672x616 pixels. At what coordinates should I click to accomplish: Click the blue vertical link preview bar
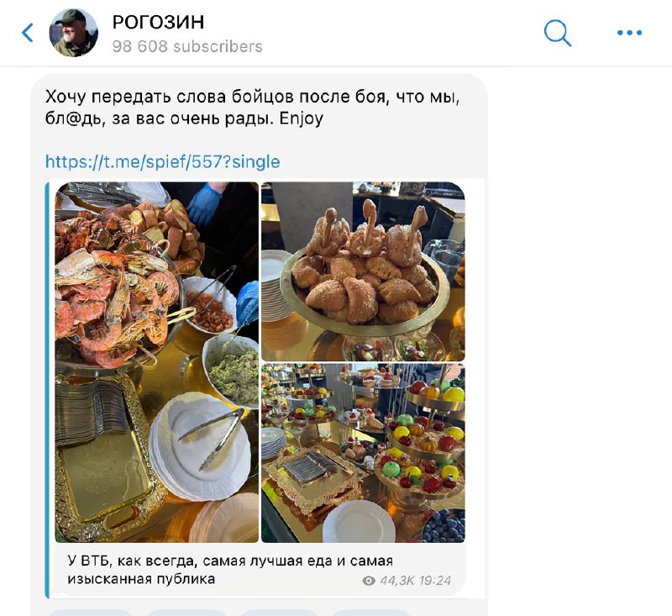47,390
